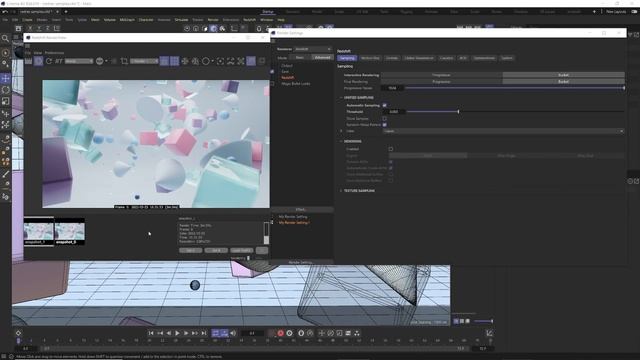Click the X axis lock icon
This screenshot has height=360, width=640.
pyautogui.click(x=30, y=28)
